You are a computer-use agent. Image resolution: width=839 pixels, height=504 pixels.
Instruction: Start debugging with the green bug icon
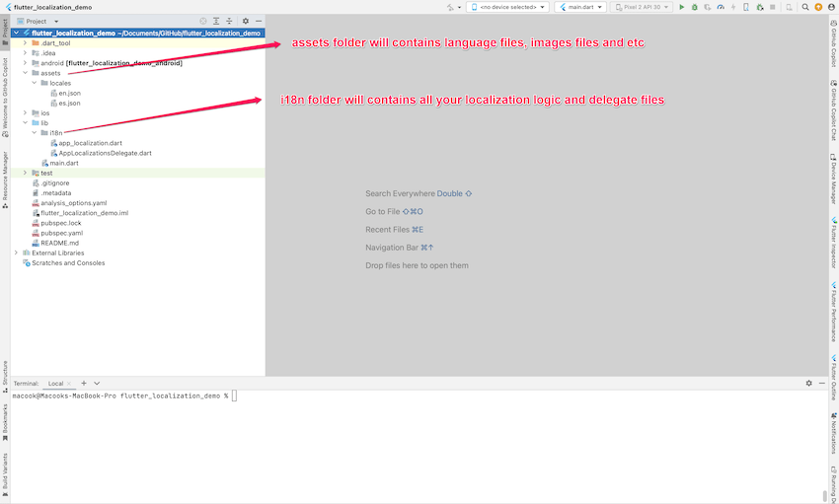695,7
